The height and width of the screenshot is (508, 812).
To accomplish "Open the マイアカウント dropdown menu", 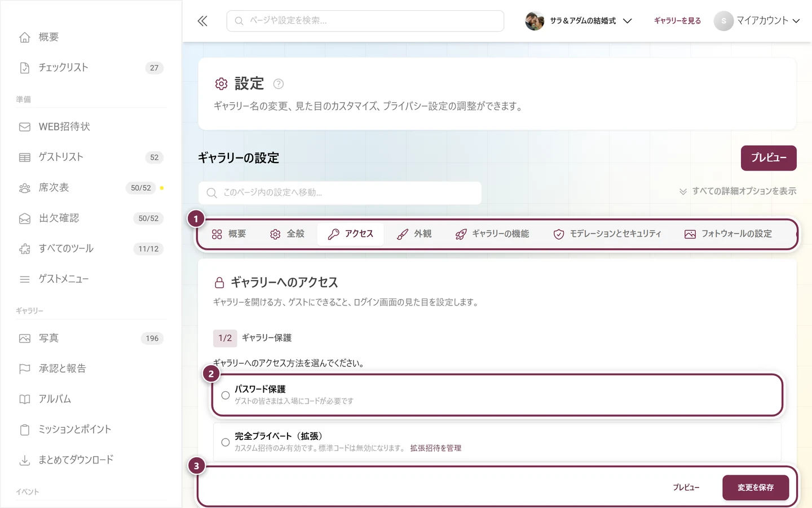I will click(x=757, y=21).
